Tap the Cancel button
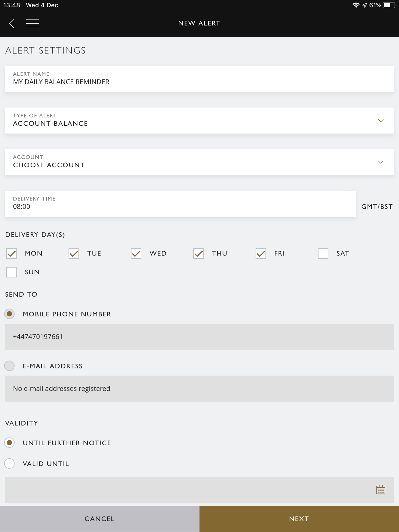Screen dimensions: 399x532 click(x=100, y=519)
